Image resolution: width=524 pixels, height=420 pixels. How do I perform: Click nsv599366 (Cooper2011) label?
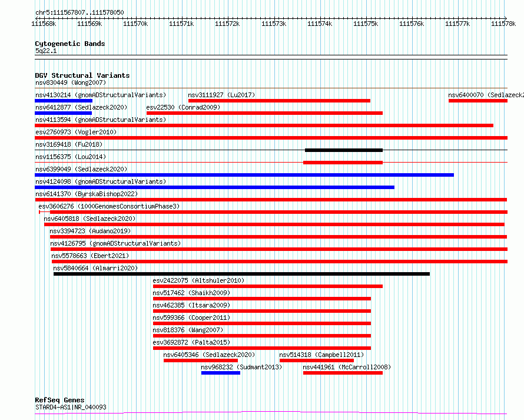[x=191, y=318]
